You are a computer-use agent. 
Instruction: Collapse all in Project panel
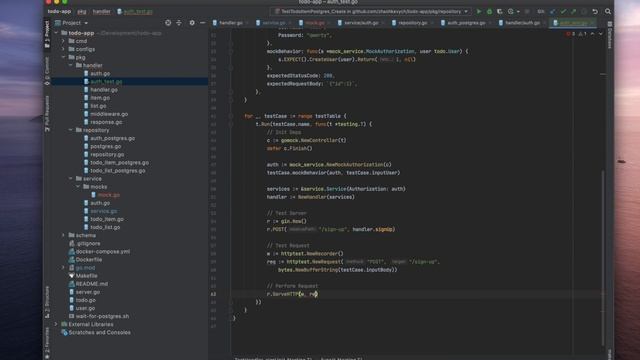[x=179, y=23]
